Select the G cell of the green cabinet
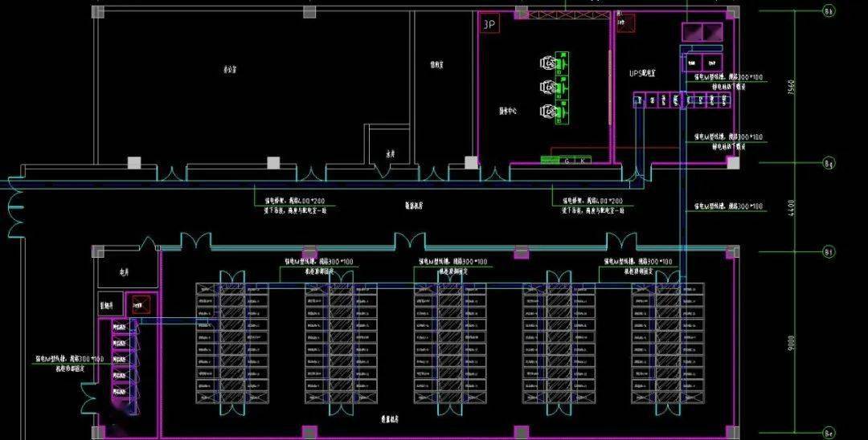Image resolution: width=868 pixels, height=440 pixels. coord(567,161)
